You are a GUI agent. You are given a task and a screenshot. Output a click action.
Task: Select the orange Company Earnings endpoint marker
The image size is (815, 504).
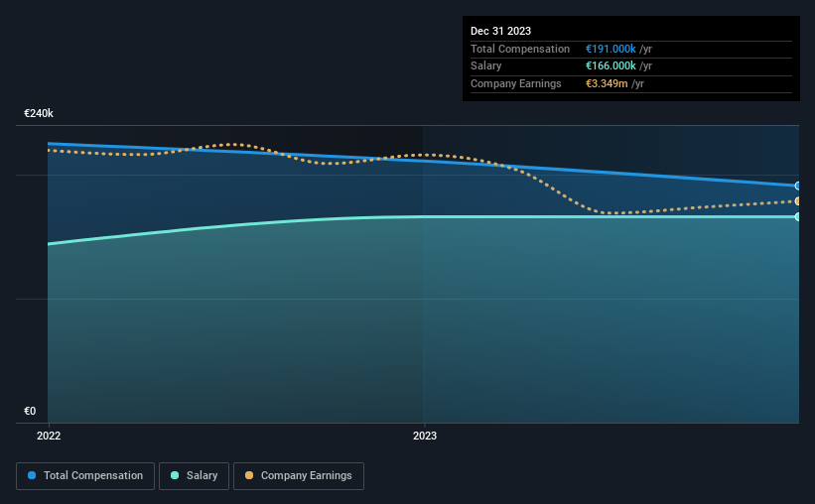pos(798,201)
